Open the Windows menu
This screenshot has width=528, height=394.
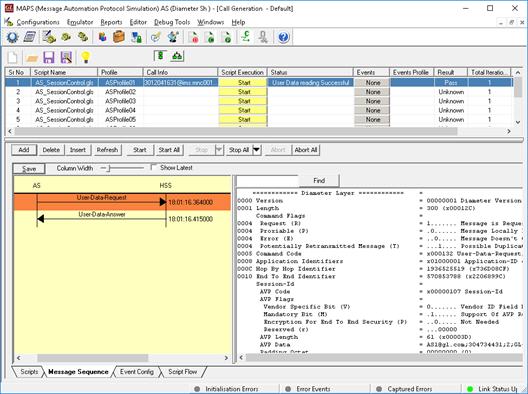pos(210,22)
